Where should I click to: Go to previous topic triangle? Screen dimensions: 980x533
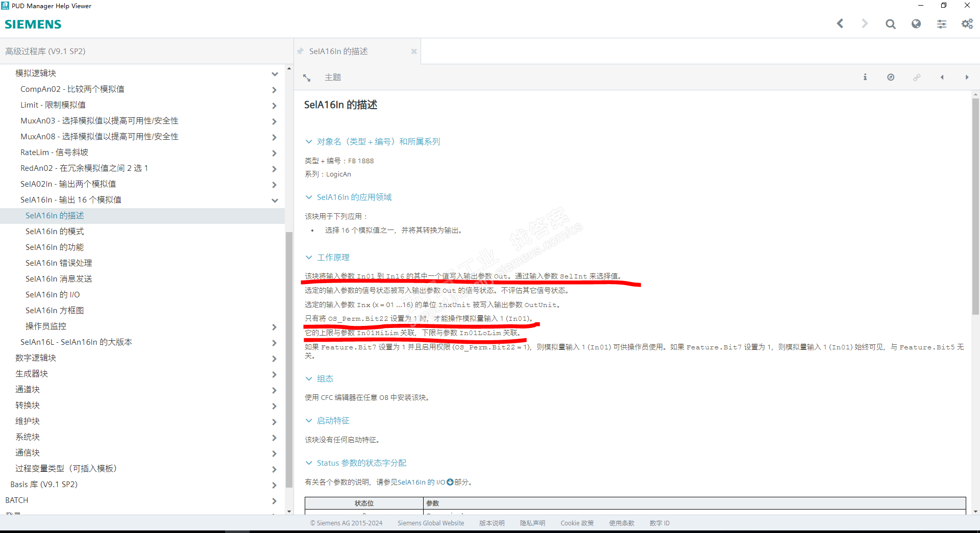tap(942, 78)
